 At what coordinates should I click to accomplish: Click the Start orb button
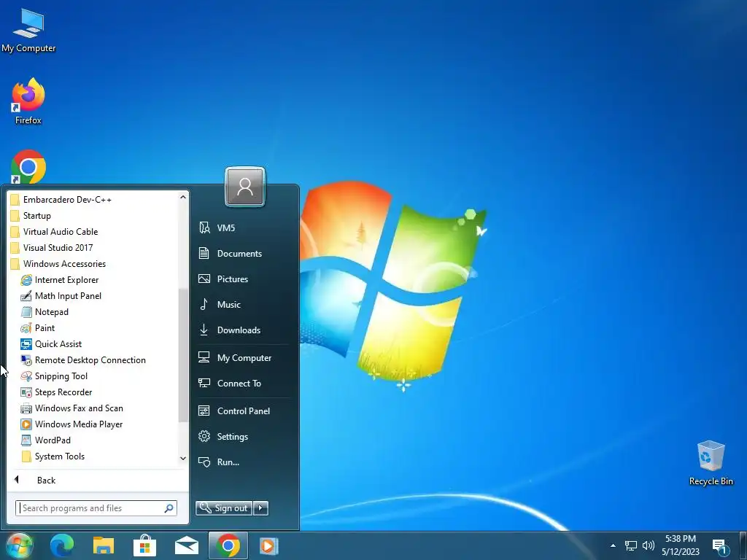point(18,545)
